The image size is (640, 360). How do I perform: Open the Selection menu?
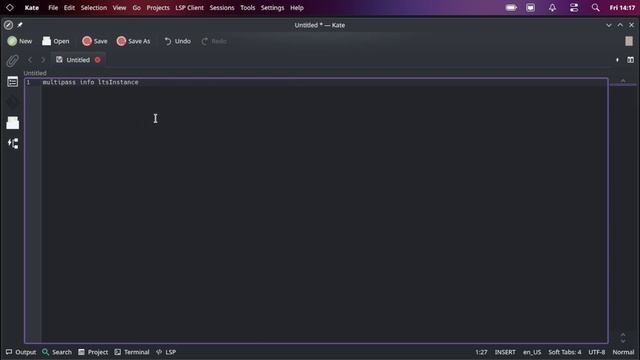click(x=93, y=8)
